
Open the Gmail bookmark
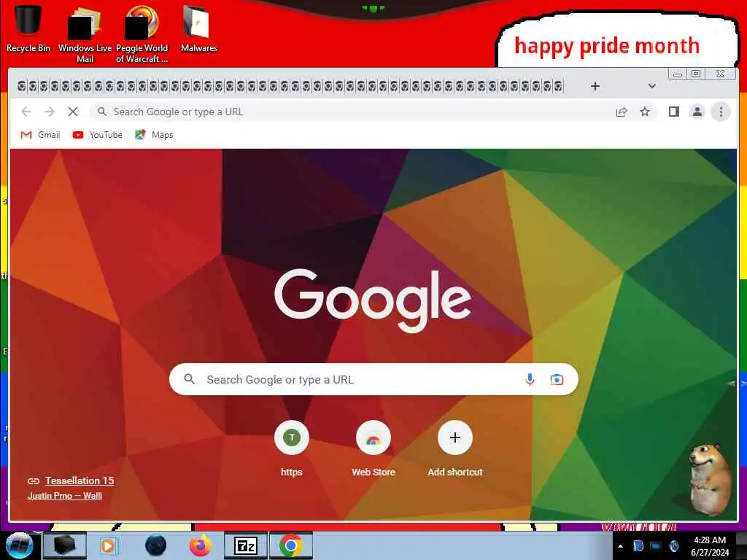pos(41,135)
